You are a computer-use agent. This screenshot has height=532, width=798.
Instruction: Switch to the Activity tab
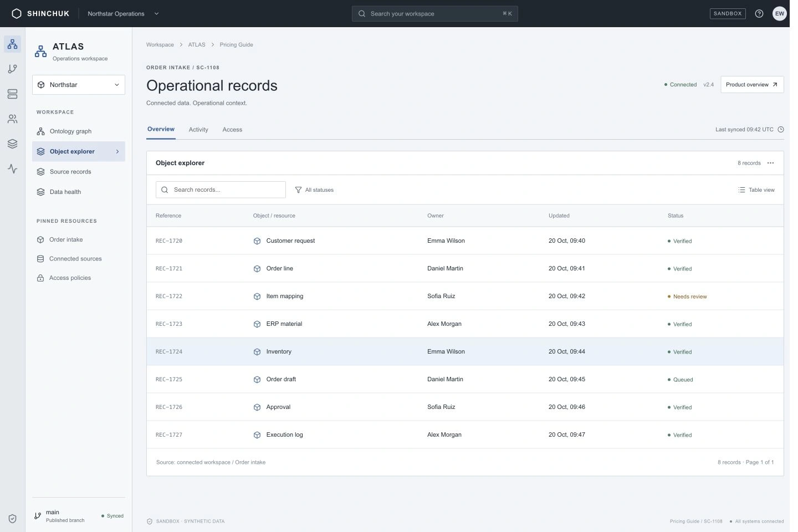(x=198, y=130)
